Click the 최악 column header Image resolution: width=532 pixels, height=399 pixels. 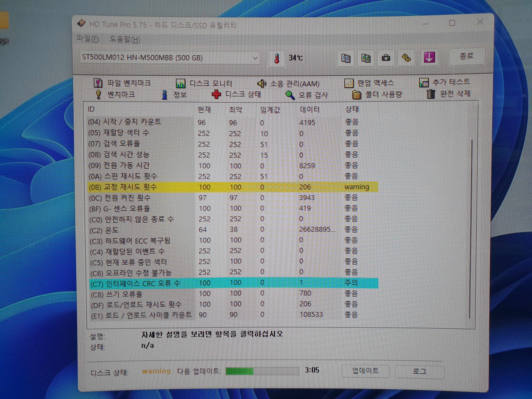[x=236, y=110]
